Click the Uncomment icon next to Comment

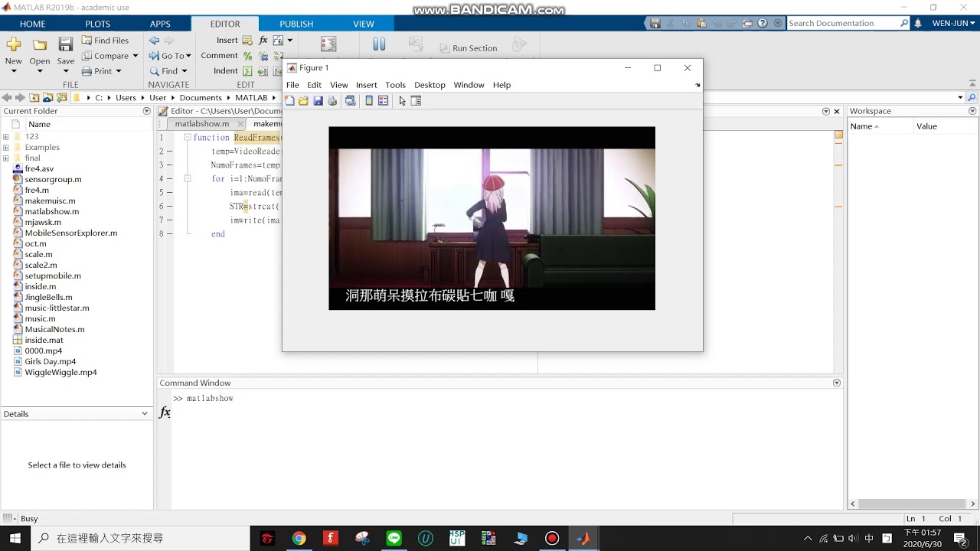point(263,56)
